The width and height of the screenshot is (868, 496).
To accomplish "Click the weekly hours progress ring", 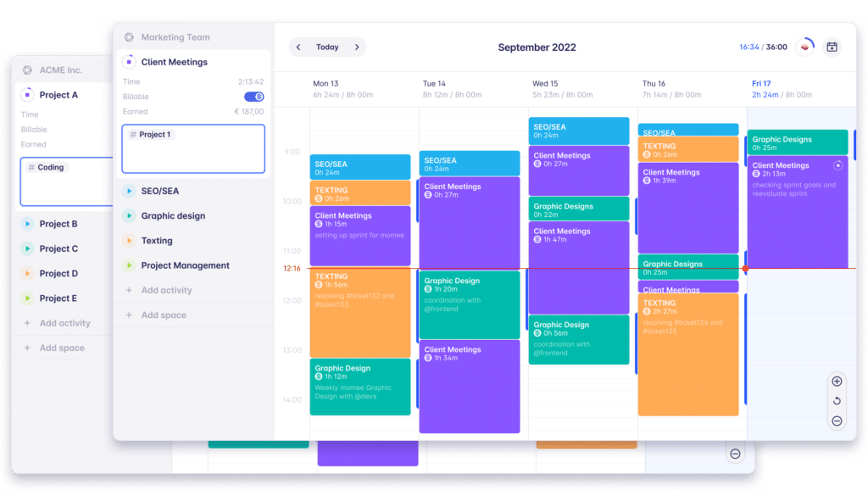I will [x=806, y=46].
